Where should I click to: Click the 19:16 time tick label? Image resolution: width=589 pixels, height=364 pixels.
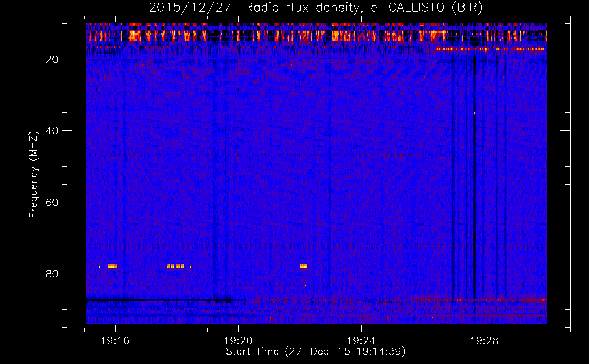pyautogui.click(x=115, y=341)
